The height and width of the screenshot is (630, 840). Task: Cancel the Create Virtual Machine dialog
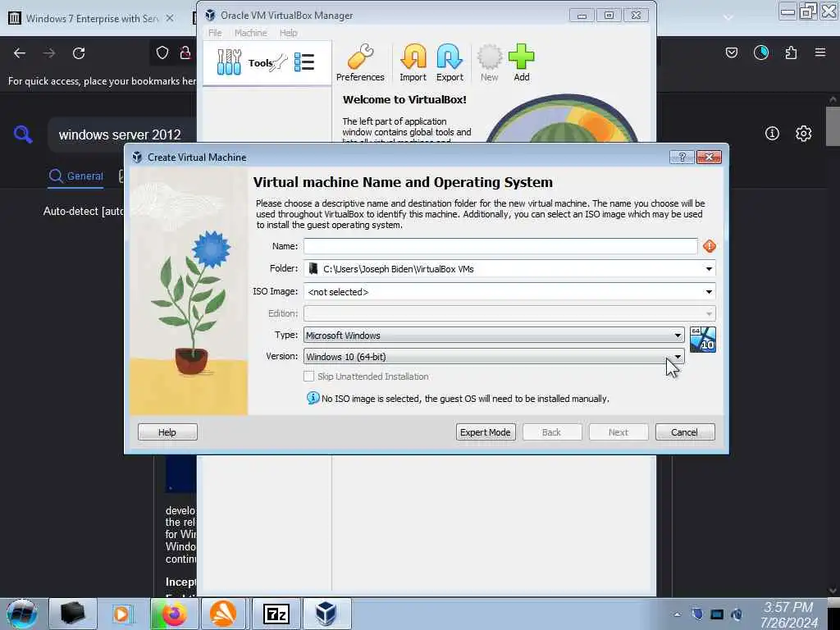click(685, 432)
